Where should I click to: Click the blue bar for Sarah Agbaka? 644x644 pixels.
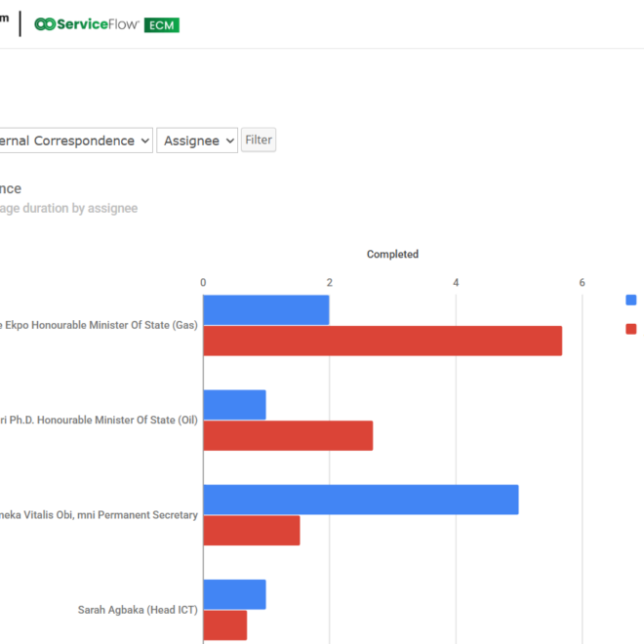coord(234,594)
